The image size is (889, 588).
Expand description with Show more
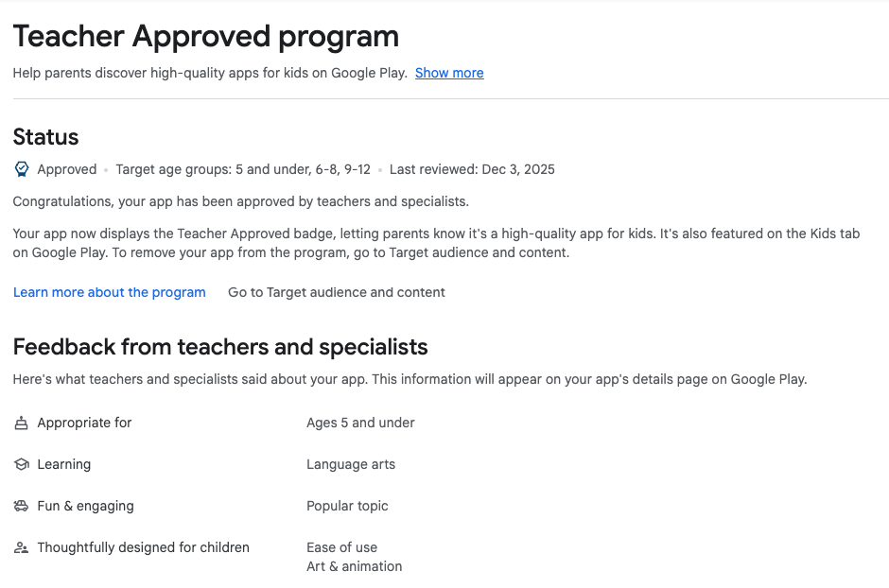pyautogui.click(x=449, y=73)
